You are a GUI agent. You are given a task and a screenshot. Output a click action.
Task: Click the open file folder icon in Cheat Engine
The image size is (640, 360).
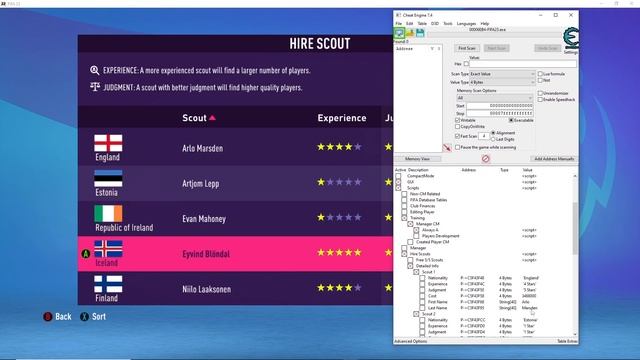410,33
